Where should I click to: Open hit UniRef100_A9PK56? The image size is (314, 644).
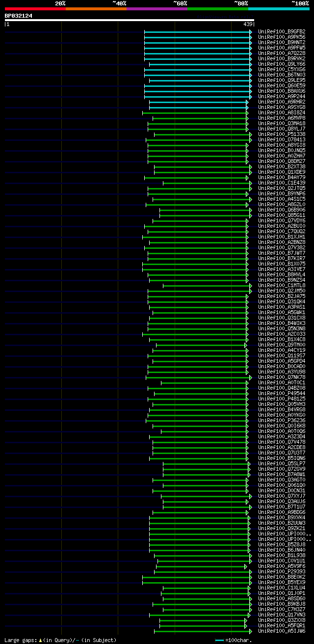[x=282, y=37]
